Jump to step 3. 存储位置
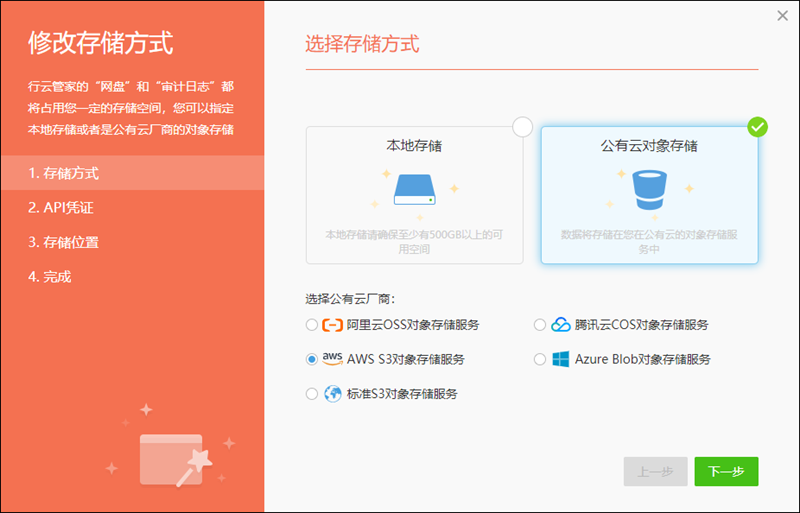Image resolution: width=800 pixels, height=513 pixels. 64,242
